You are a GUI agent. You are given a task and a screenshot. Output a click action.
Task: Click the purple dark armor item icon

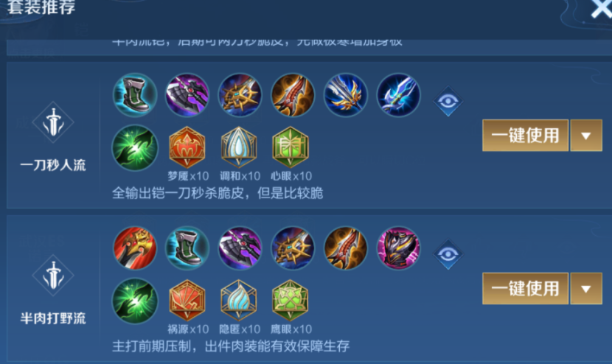398,248
